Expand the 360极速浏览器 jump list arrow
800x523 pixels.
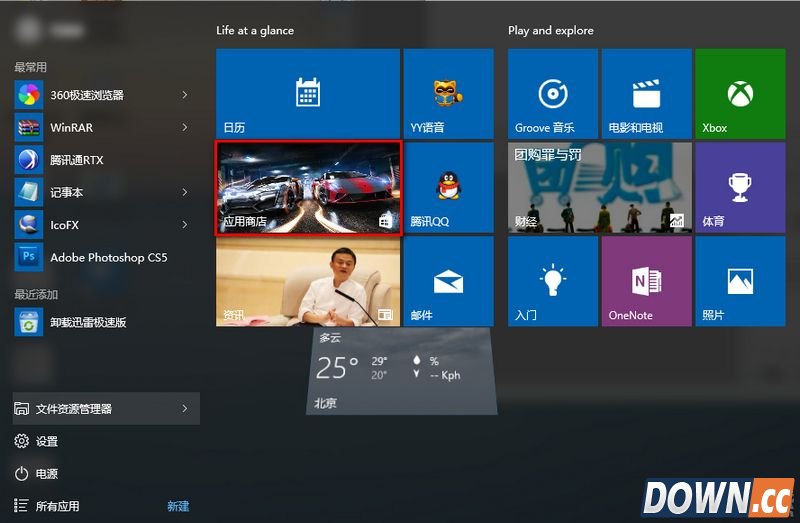(185, 95)
